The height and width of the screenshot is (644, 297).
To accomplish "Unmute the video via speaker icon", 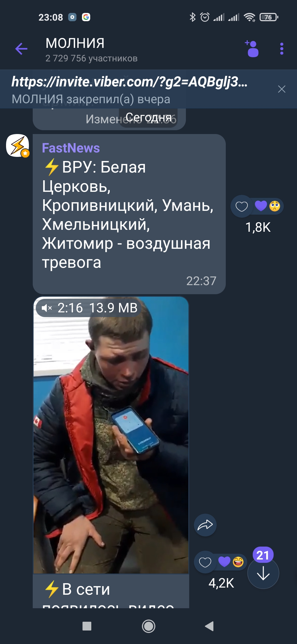I will (47, 308).
